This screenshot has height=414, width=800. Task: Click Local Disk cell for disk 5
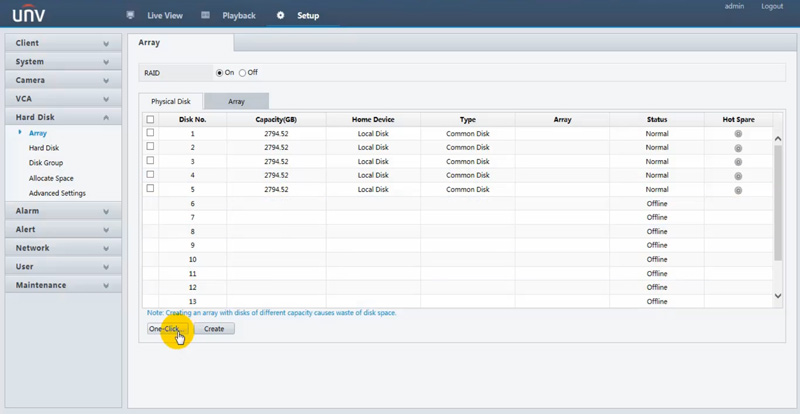click(x=373, y=190)
